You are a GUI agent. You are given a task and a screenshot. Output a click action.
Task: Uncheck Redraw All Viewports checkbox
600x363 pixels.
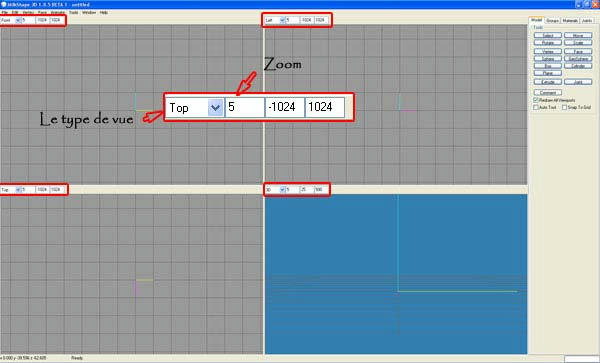[536, 100]
